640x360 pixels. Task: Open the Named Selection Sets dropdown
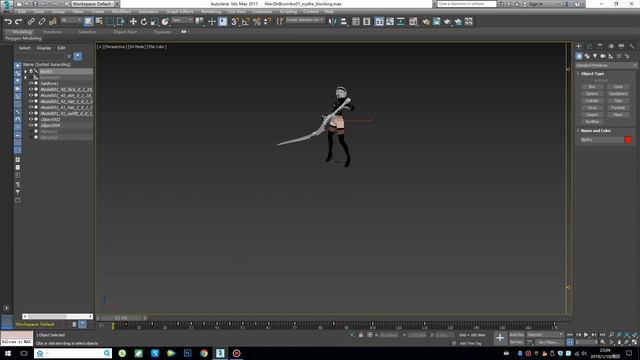(305, 20)
